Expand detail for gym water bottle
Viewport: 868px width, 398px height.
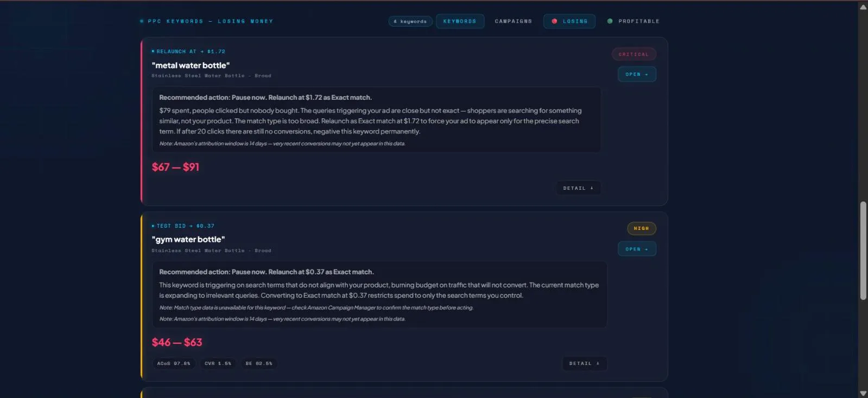pos(584,363)
